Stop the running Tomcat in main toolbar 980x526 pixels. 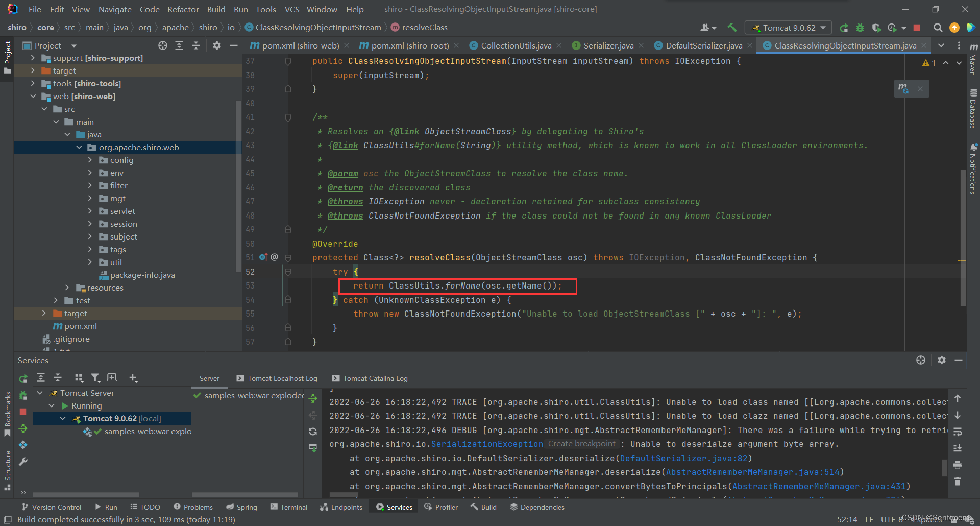(x=917, y=28)
